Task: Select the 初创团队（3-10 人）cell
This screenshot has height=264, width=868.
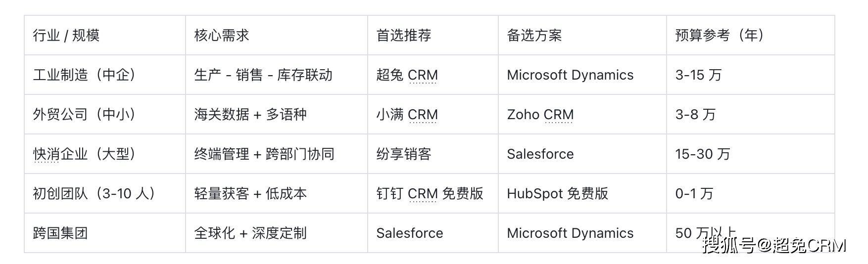Action: (94, 194)
